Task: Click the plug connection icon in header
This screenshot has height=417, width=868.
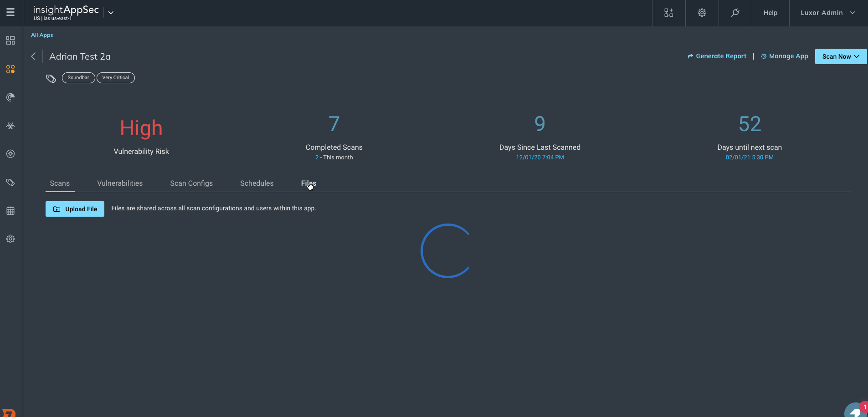Action: pos(735,13)
